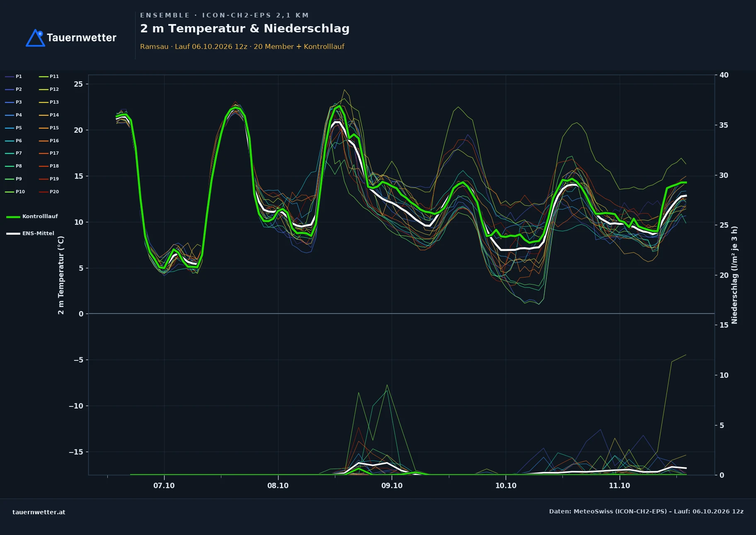This screenshot has height=535, width=756.
Task: Click the P17 legend entry
Action: (x=49, y=153)
